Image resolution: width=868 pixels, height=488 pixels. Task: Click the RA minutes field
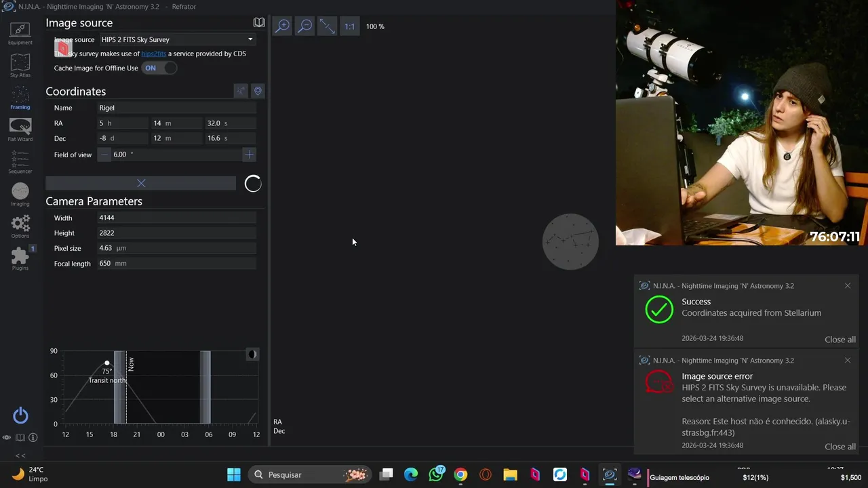pyautogui.click(x=176, y=123)
